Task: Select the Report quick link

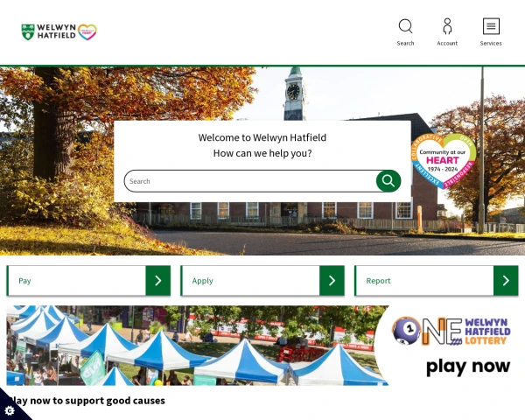Action: 378,281
